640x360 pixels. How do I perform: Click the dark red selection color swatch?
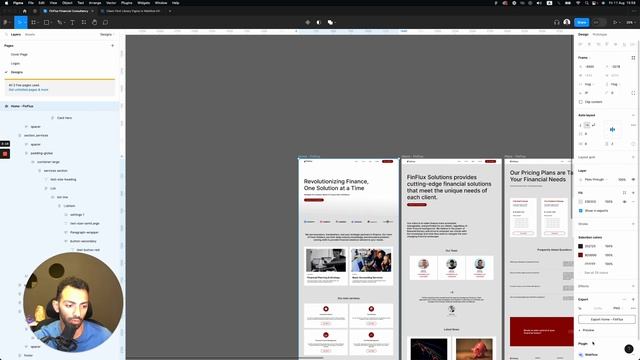click(580, 255)
